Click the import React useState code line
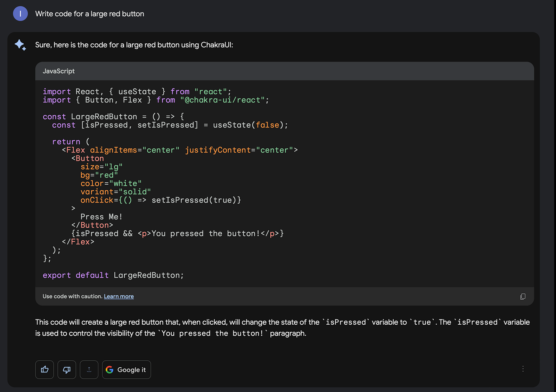 point(137,92)
